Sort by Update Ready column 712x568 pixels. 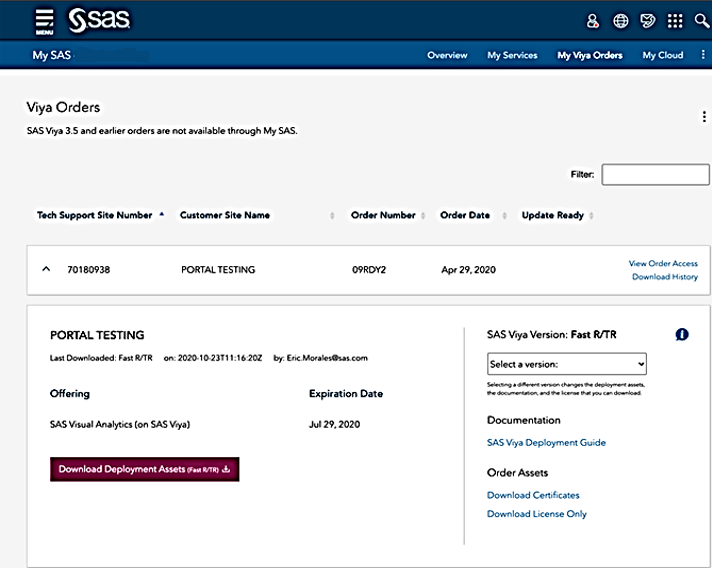[x=558, y=215]
